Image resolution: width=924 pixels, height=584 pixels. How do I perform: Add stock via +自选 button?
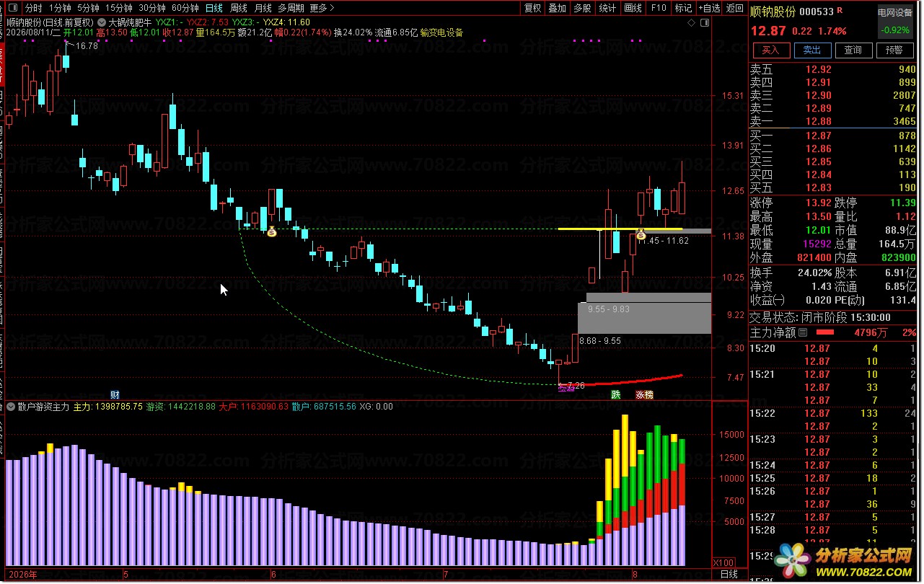tap(708, 9)
